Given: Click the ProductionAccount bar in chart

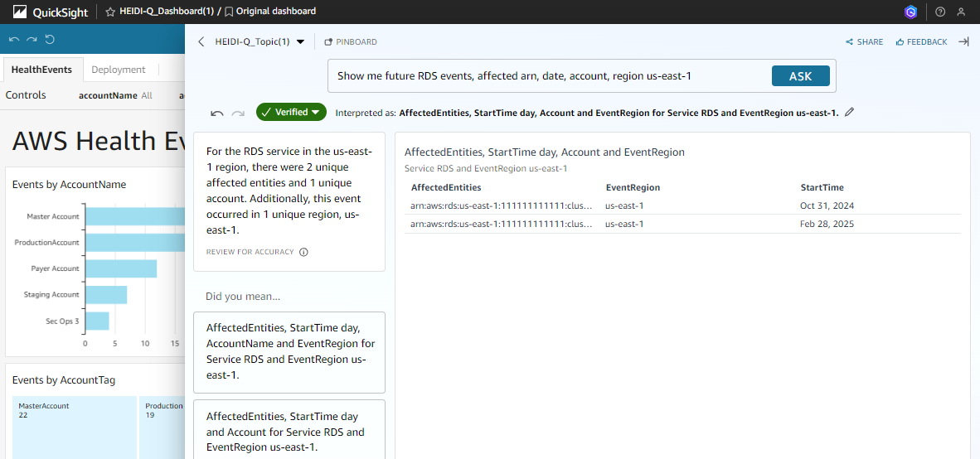Looking at the screenshot, I should pyautogui.click(x=135, y=242).
